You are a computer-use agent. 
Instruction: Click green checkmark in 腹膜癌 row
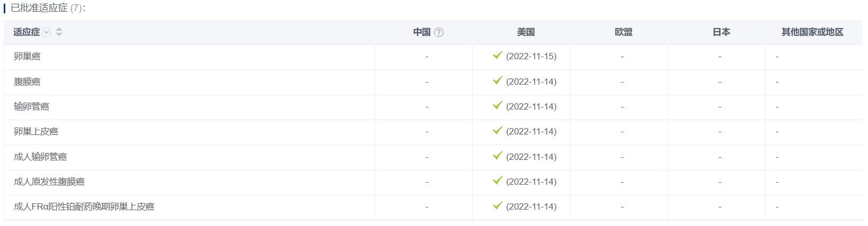click(x=498, y=80)
